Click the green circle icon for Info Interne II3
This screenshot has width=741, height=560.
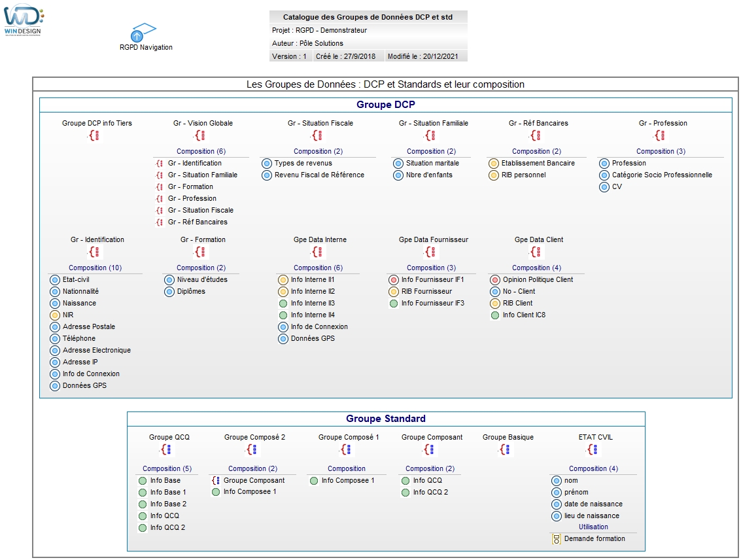pos(283,304)
